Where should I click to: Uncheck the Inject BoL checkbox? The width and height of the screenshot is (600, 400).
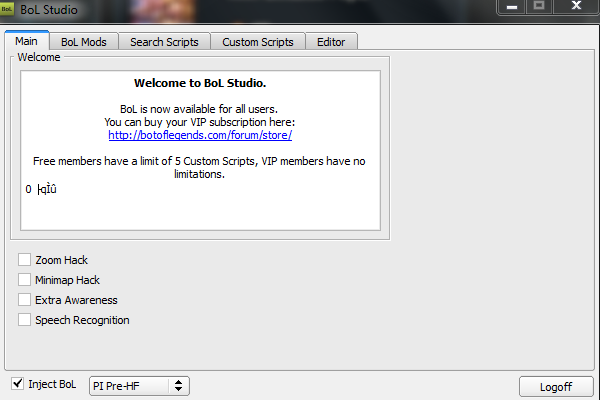click(17, 384)
